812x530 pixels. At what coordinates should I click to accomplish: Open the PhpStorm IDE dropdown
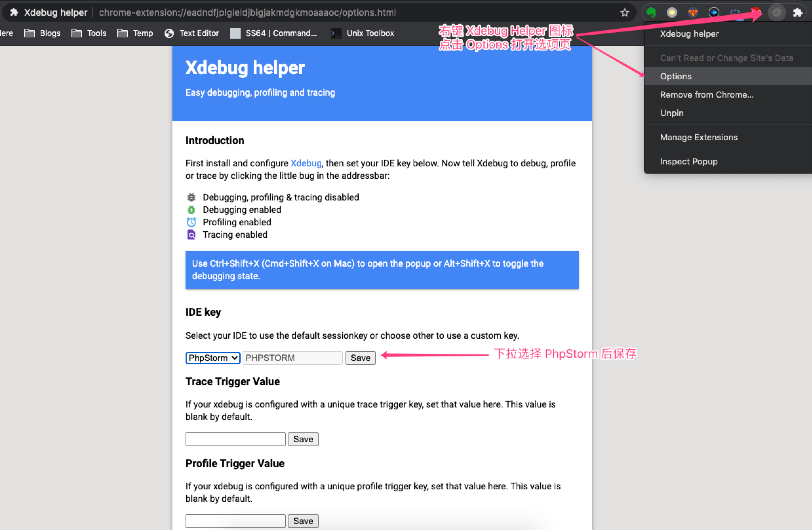coord(213,358)
